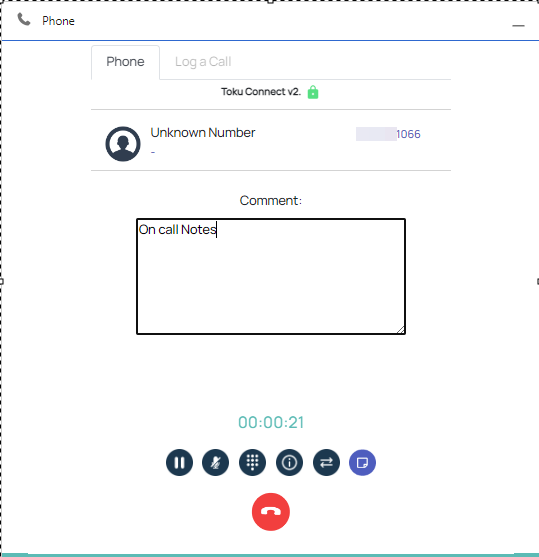This screenshot has height=557, width=539.
Task: Click the phone handset icon in header
Action: [24, 20]
